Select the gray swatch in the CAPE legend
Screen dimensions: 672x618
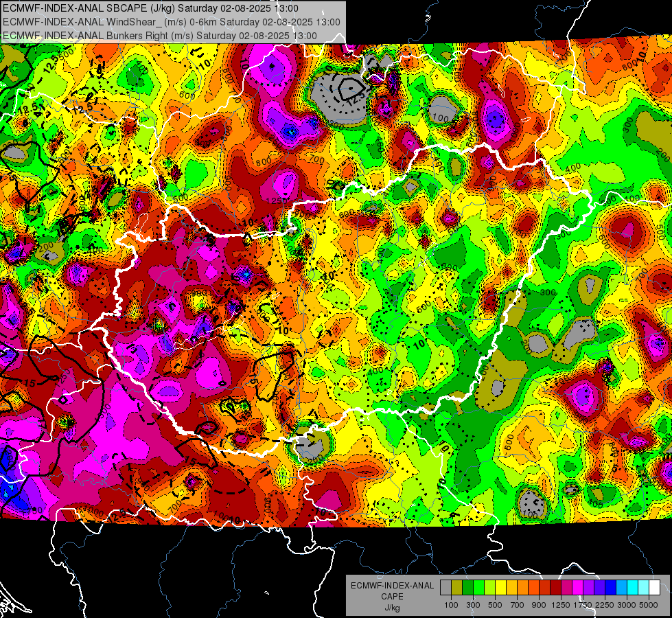(x=445, y=588)
